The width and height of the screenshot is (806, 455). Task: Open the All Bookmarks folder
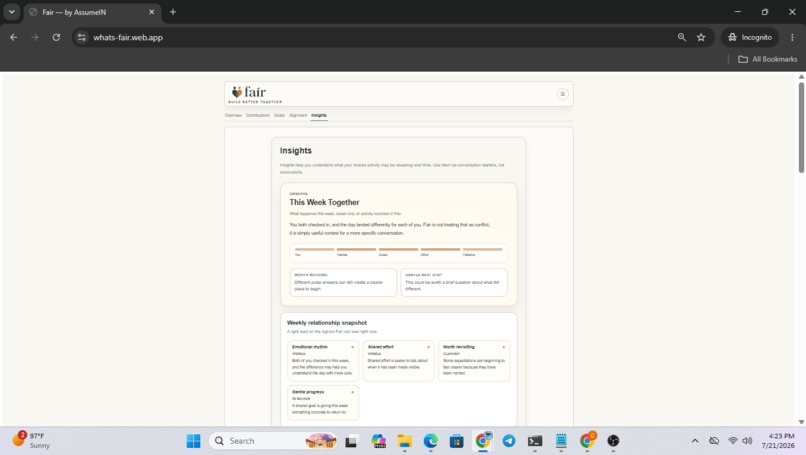(x=767, y=59)
